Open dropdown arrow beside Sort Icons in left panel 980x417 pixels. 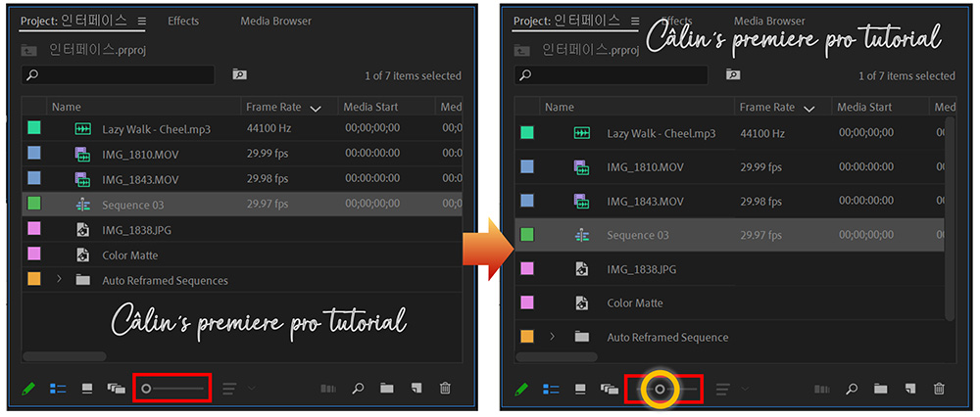pos(251,389)
